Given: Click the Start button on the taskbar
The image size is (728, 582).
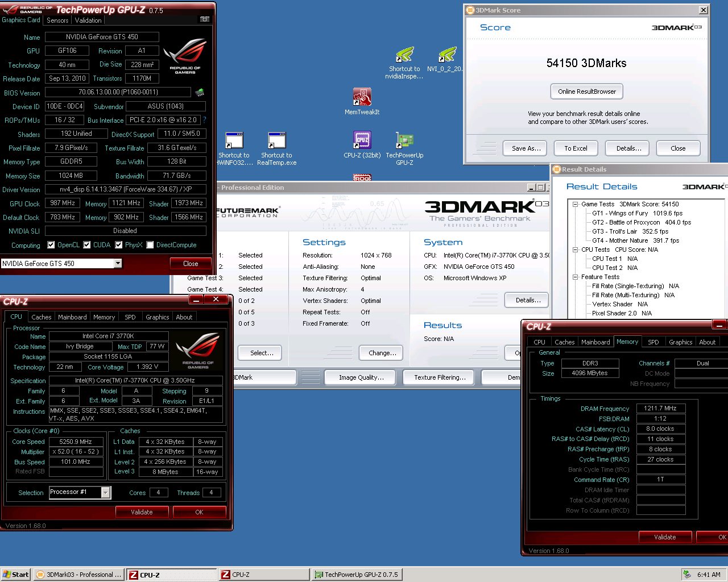Looking at the screenshot, I should click(16, 575).
